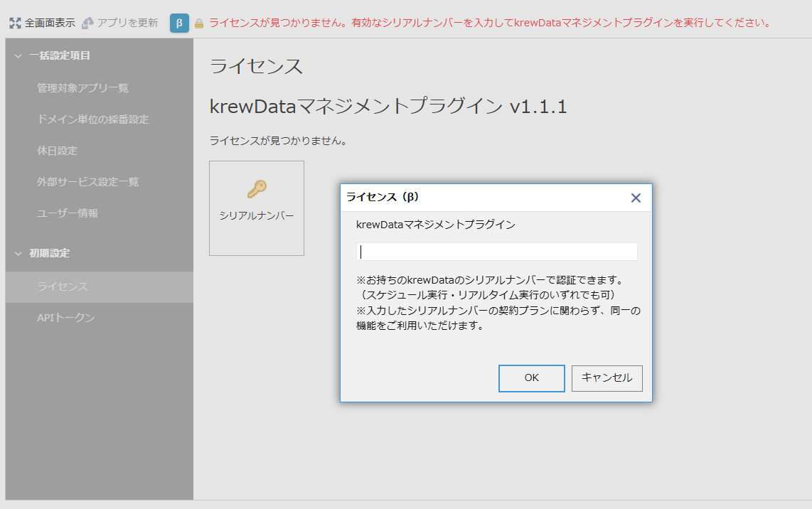812x509 pixels.
Task: Click the アプリを更新 cloud upload icon
Action: pos(88,23)
